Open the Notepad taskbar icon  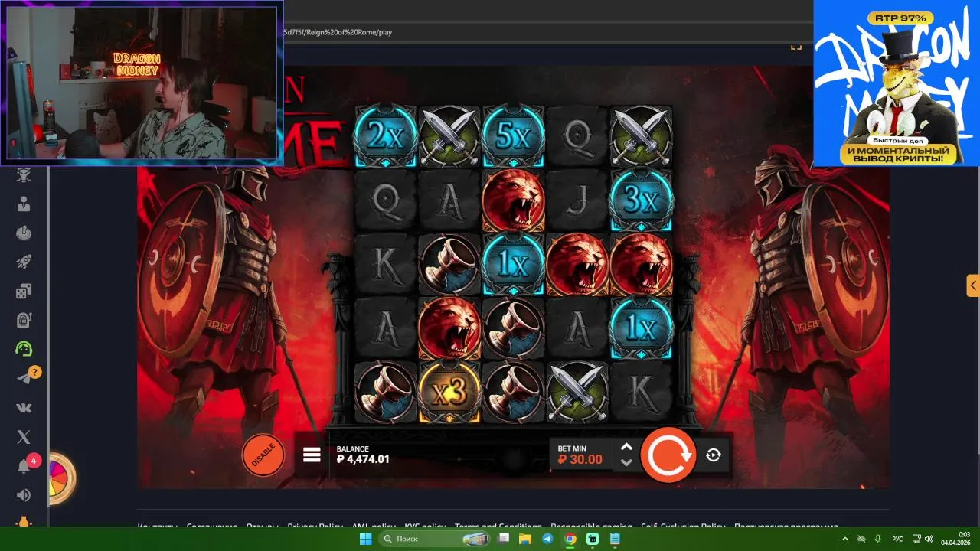coord(616,539)
